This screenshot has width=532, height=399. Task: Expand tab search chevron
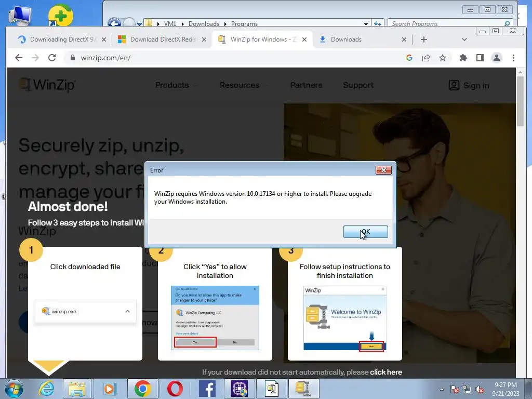tap(464, 39)
